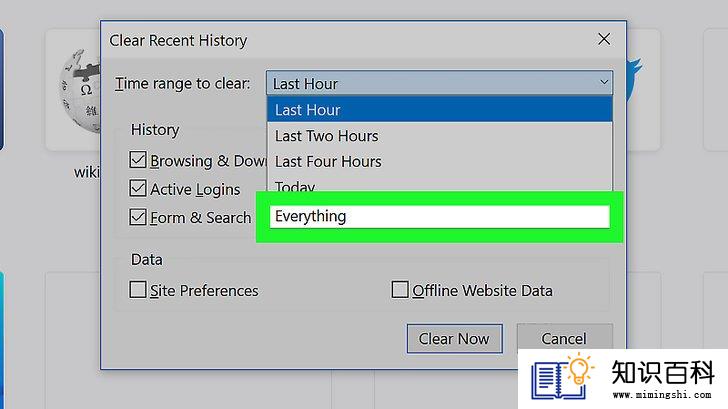
Task: Open the www.mimingshi.com watermark link
Action: click(x=662, y=395)
